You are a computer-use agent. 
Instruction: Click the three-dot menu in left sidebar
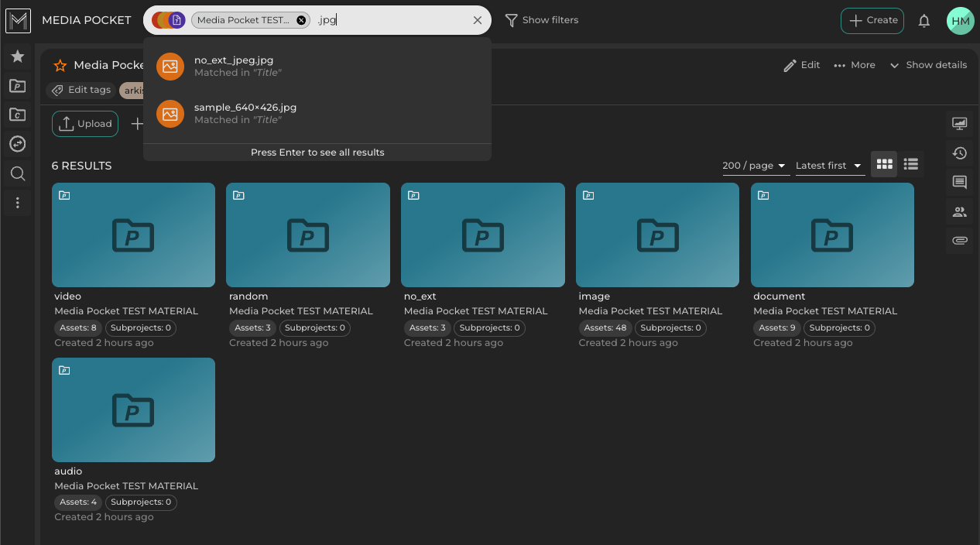click(17, 203)
